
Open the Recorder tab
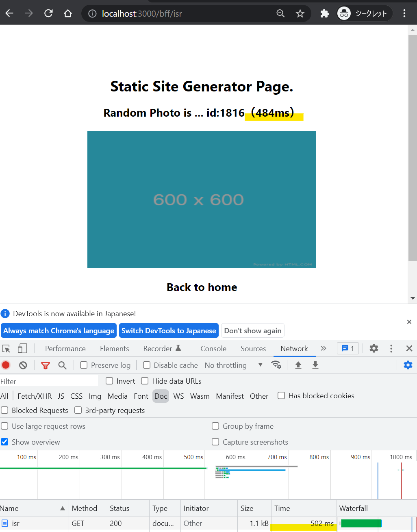click(x=162, y=349)
